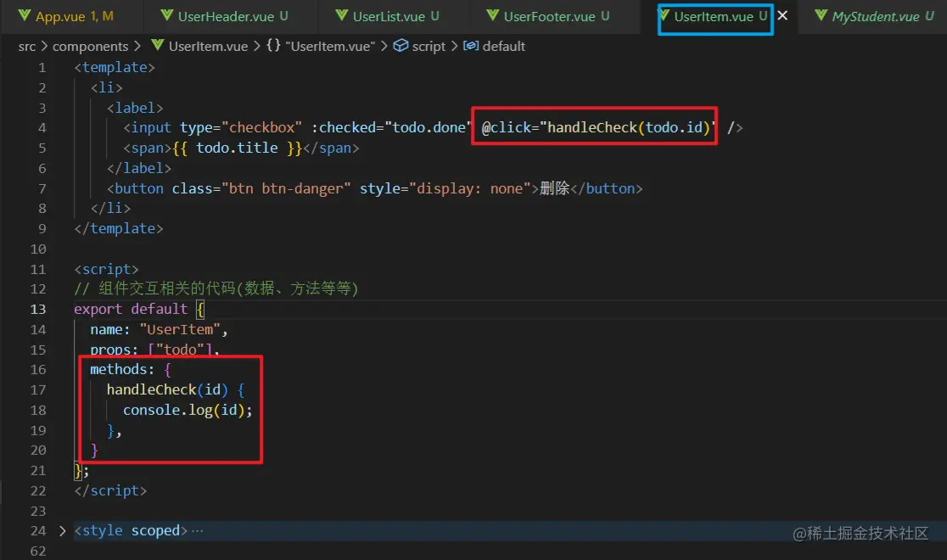Switch to the App.vue tab

[x=72, y=16]
